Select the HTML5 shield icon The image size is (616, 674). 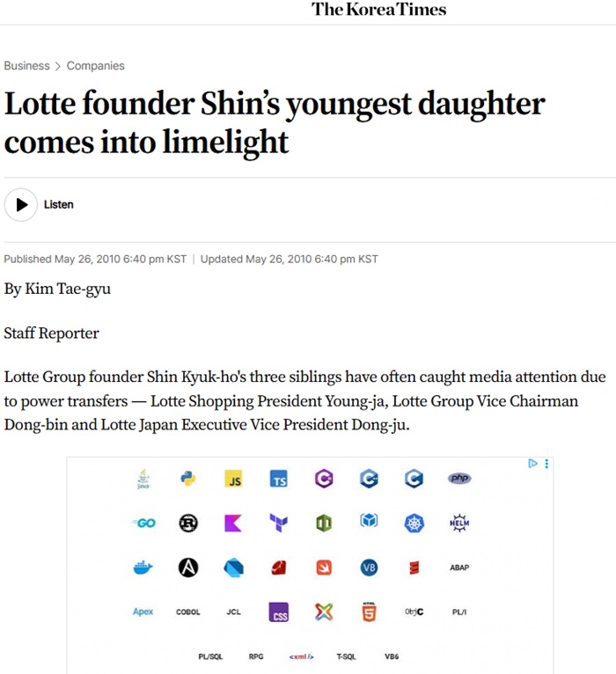[x=369, y=612]
